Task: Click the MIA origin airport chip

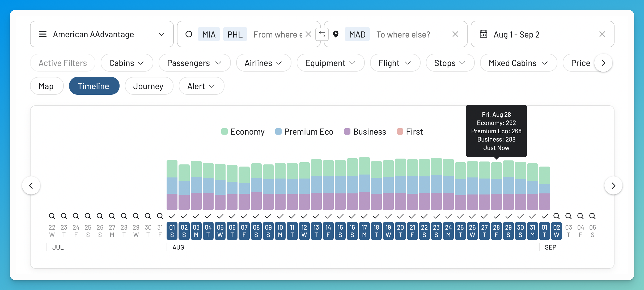Action: pos(209,34)
